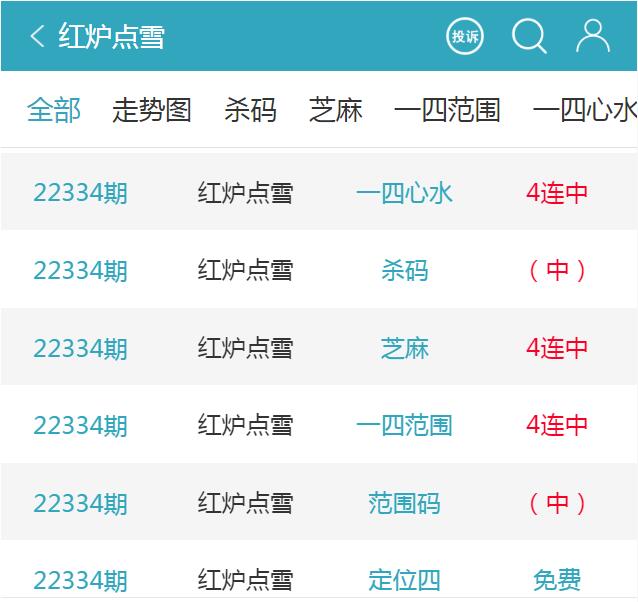Select the 全部 tab
The height and width of the screenshot is (602, 638).
[54, 110]
